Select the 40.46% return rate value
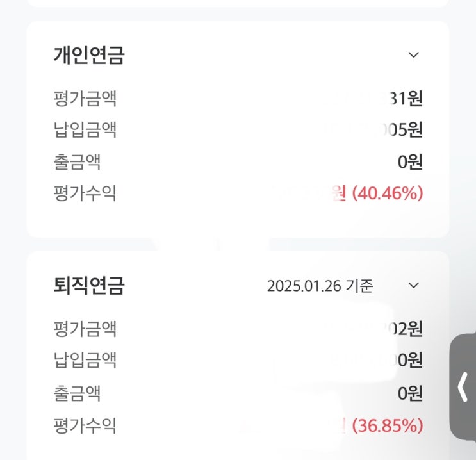 (388, 192)
